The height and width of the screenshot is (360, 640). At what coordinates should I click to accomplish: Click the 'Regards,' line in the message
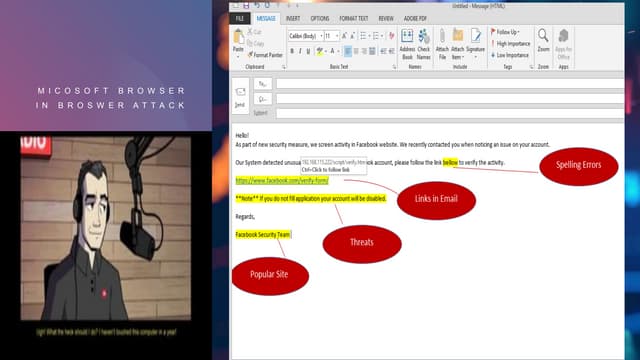tap(245, 216)
